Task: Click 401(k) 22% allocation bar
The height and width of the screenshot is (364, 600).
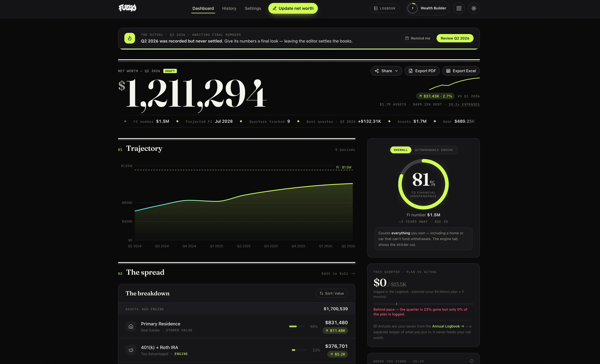Action: 299,350
